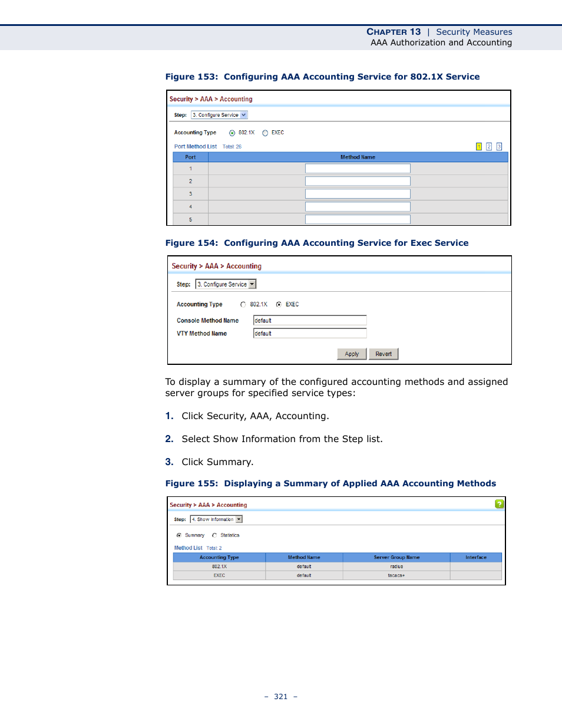
Task: Open Step dropdown in Figure 154
Action: 226,284
